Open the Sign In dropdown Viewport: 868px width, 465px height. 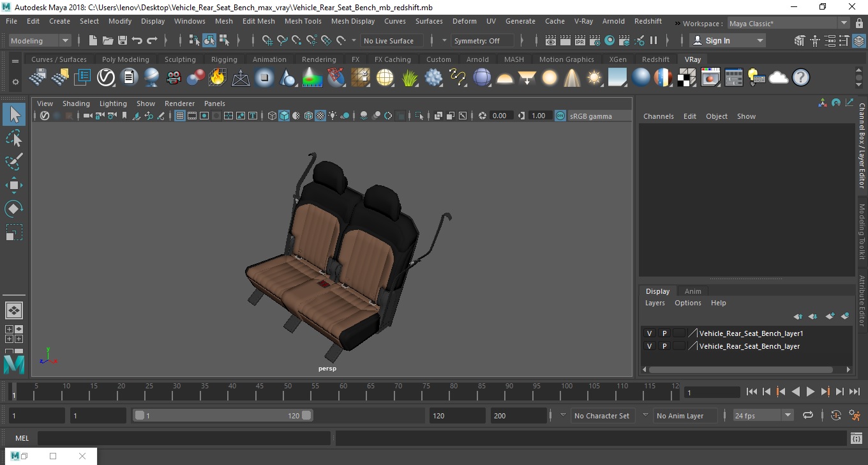coord(729,40)
